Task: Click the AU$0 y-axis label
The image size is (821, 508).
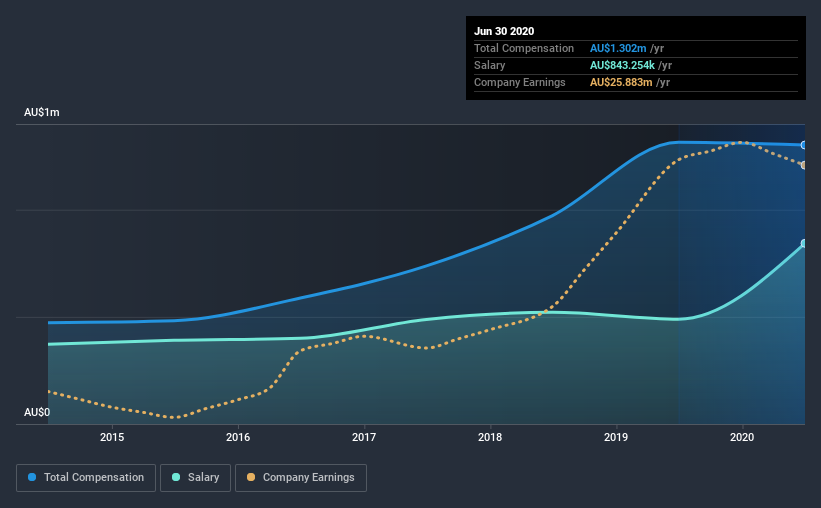Action: pos(37,412)
